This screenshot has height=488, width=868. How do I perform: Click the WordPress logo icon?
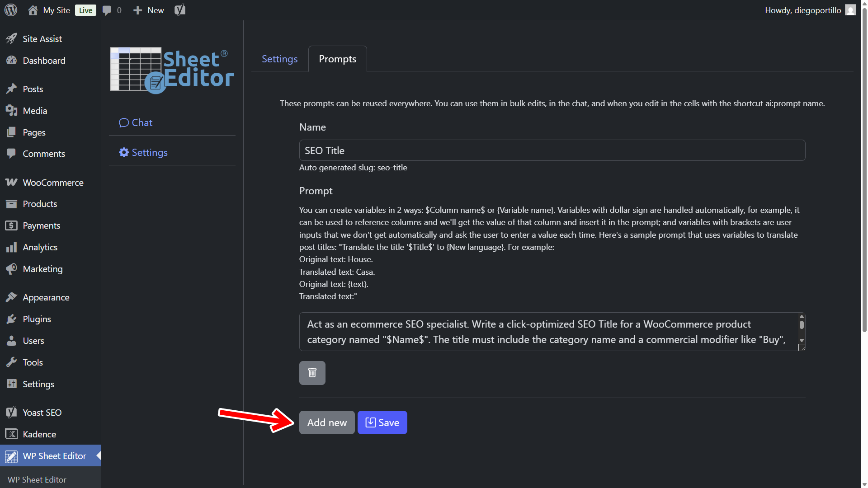click(x=11, y=10)
